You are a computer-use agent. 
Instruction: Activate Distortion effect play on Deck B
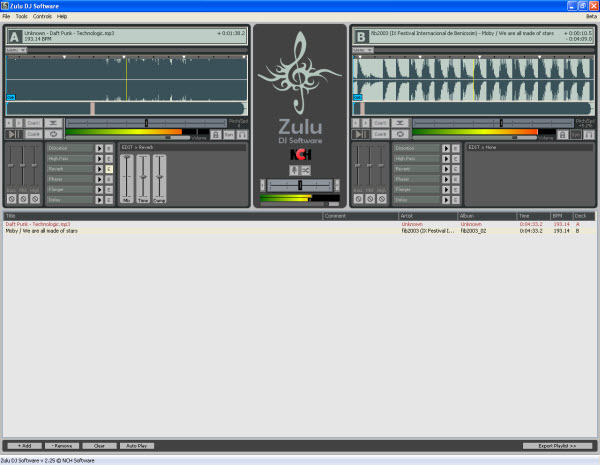click(446, 148)
